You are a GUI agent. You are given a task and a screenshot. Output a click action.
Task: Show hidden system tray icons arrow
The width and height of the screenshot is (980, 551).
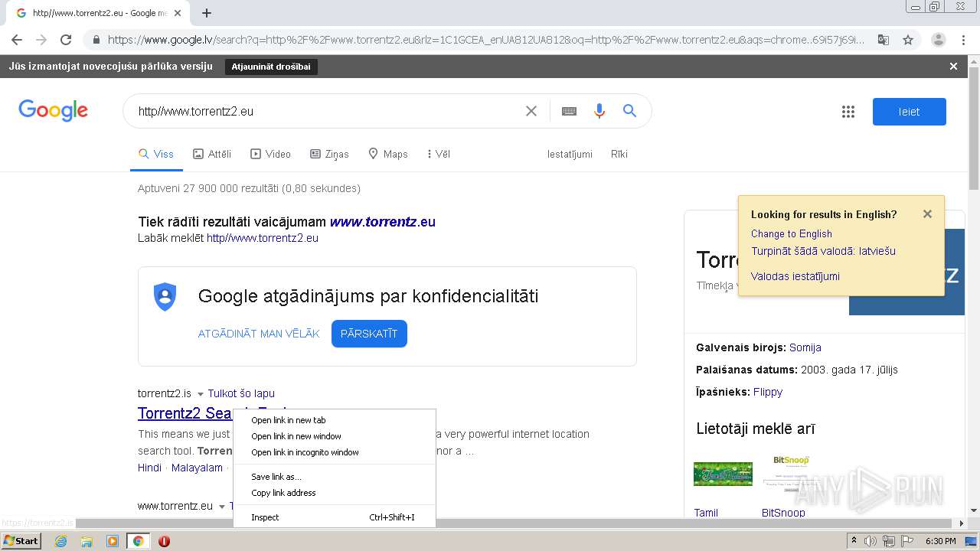coord(854,541)
